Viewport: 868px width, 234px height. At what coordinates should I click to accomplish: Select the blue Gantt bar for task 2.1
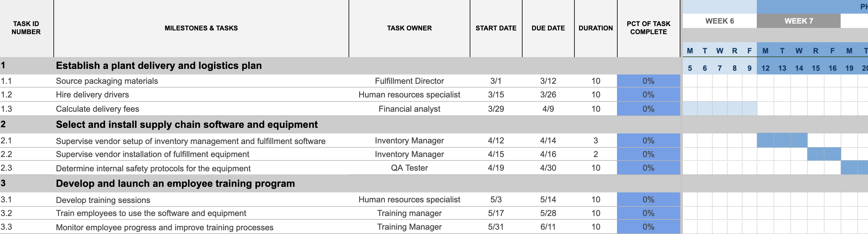[782, 140]
